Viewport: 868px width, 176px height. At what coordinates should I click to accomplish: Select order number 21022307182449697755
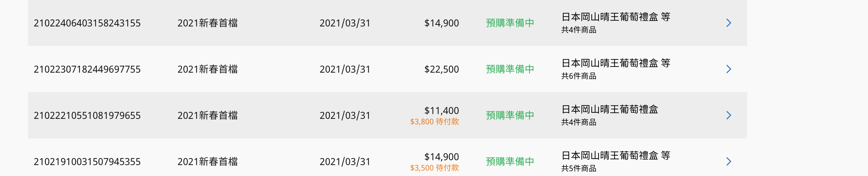click(x=87, y=69)
